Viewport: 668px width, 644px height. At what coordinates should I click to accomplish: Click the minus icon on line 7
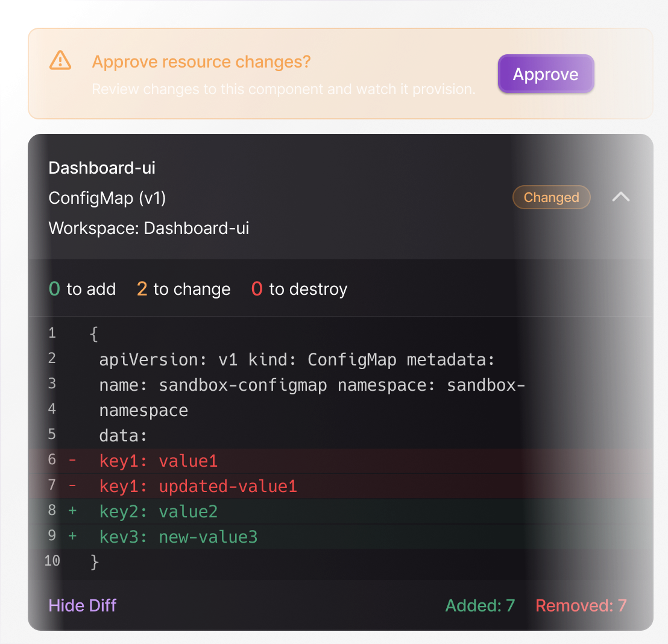coord(72,486)
